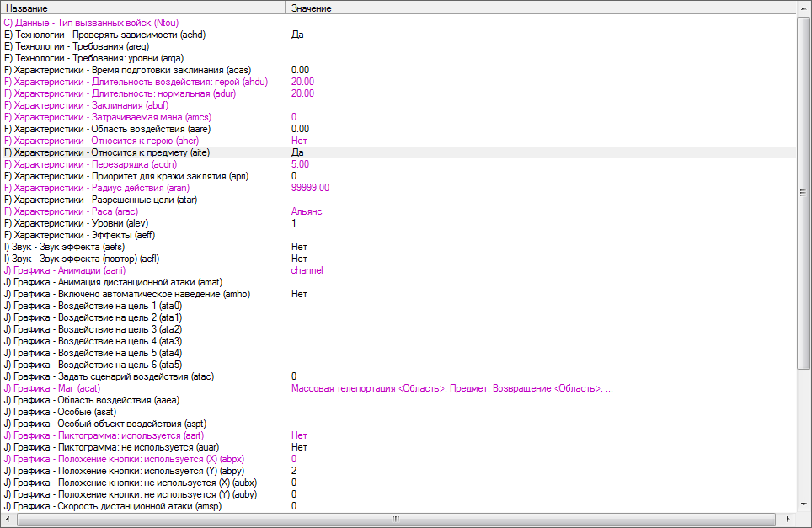Select row "Характеристики - Область воздействия (aare)"

(x=398, y=129)
